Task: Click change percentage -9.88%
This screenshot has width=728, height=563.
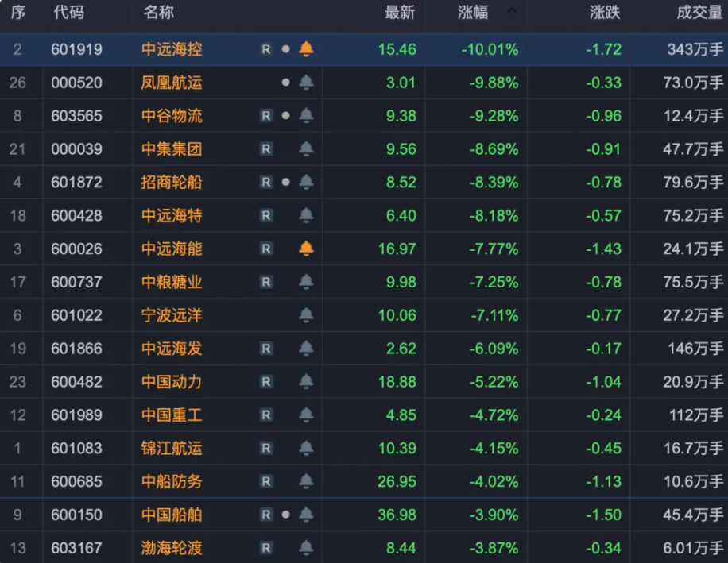Action: pos(494,83)
